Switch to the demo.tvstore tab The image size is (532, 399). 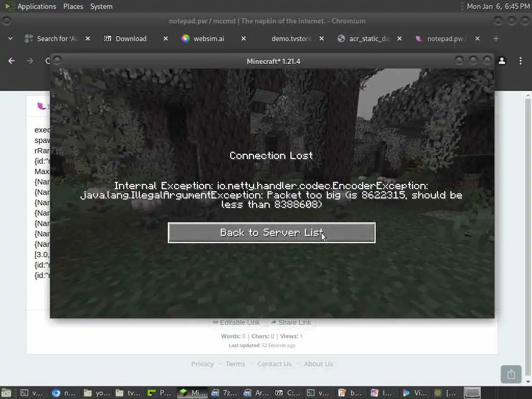(291, 38)
